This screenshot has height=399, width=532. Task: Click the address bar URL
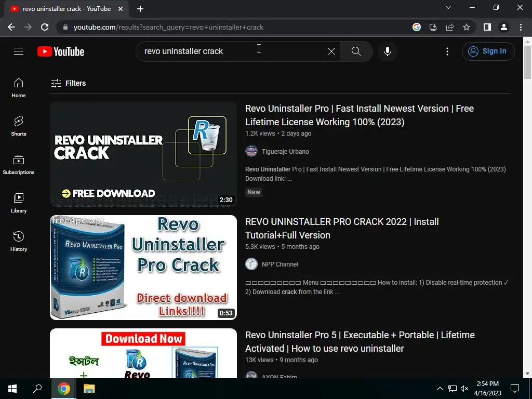click(168, 27)
